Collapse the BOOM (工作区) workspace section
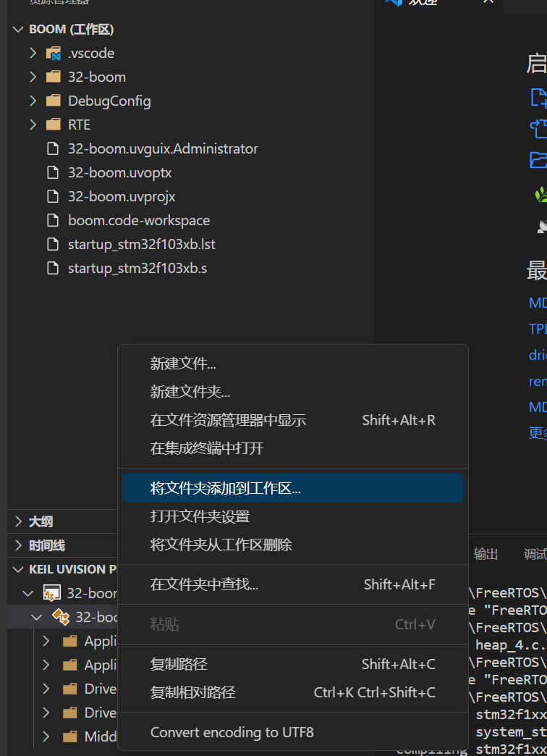 (x=18, y=30)
